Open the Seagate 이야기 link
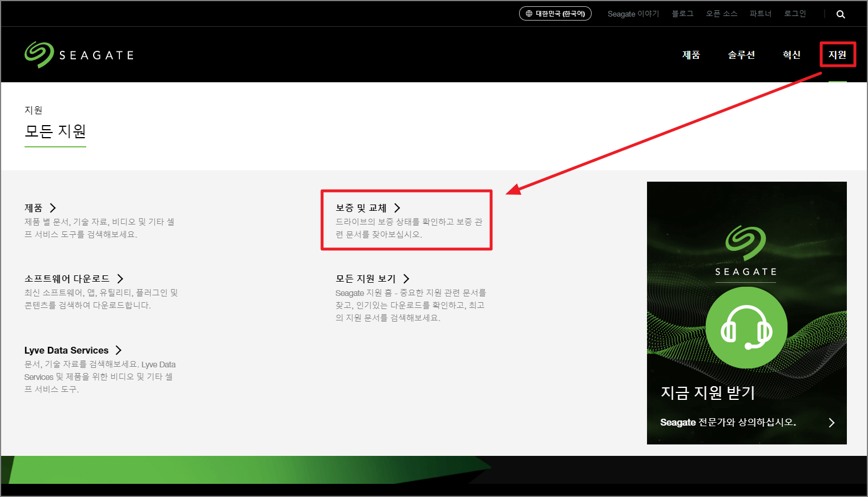 coord(633,14)
